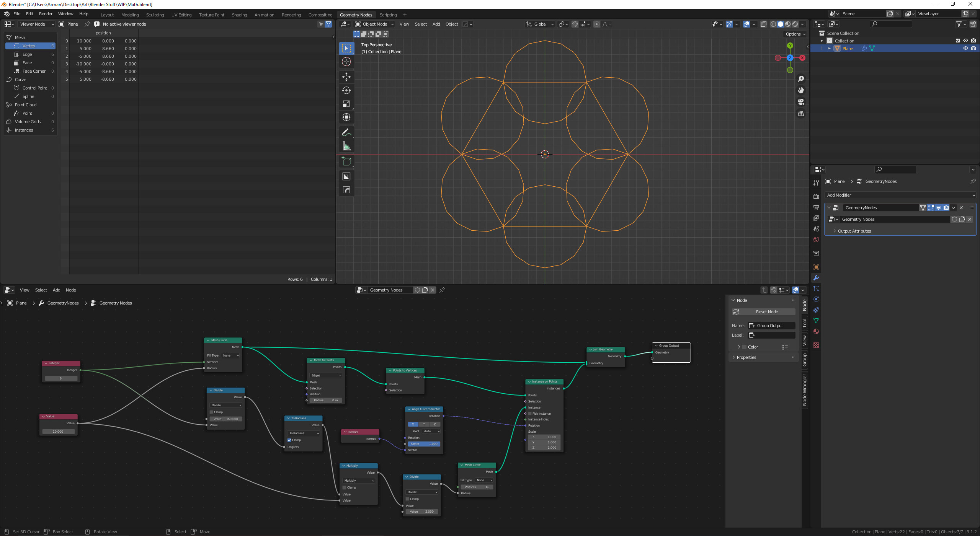Viewport: 980px width, 536px height.
Task: Select the Cursor tool in viewport toolbar
Action: point(346,62)
